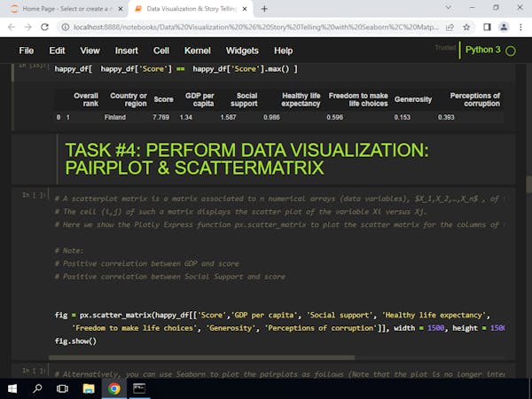Image resolution: width=532 pixels, height=399 pixels.
Task: Click the notebook vertical scrollbar thumb
Action: click(528, 184)
